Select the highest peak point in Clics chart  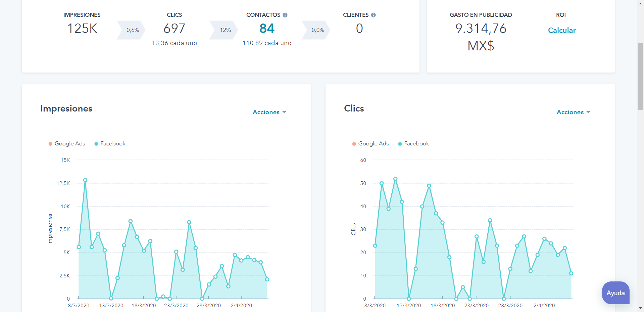coord(395,179)
